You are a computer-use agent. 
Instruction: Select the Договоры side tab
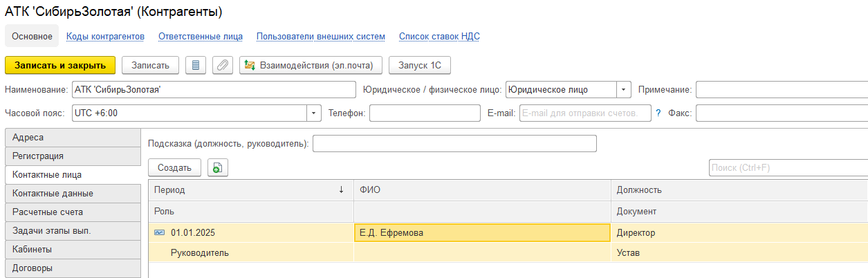click(x=72, y=268)
